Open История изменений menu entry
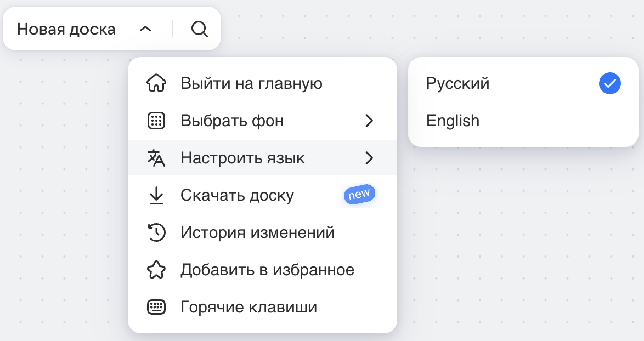Screen dimensions: 644x341 click(262, 232)
